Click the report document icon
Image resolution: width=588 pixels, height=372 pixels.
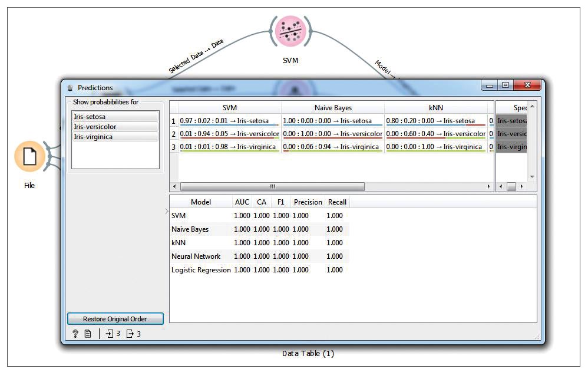[88, 334]
